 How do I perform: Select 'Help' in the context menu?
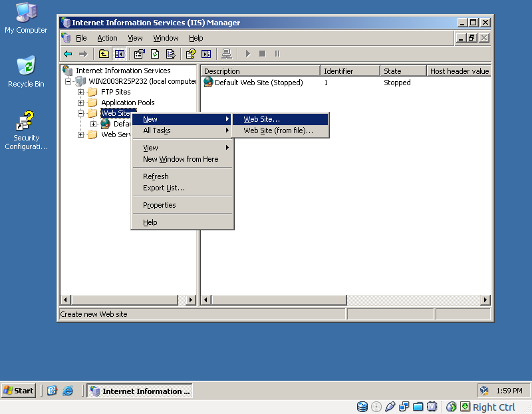pos(182,222)
